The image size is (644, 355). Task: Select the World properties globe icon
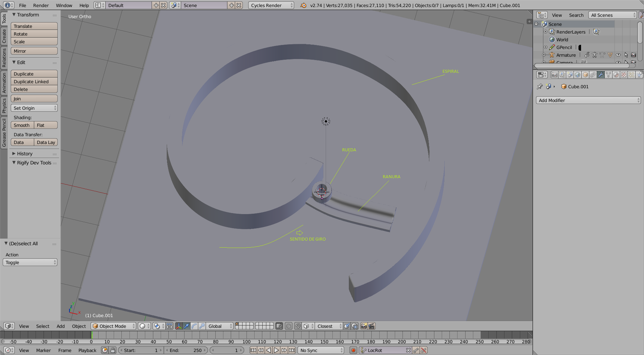tap(578, 75)
